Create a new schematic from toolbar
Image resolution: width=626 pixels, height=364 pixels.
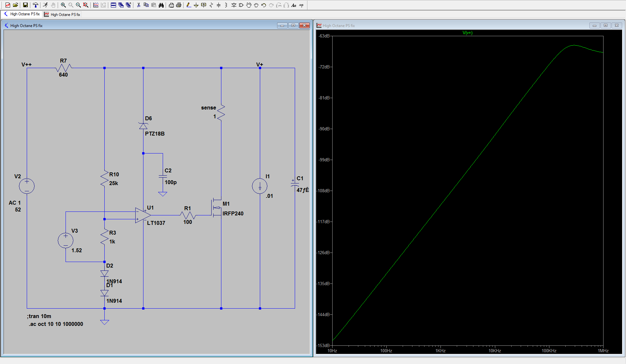click(x=8, y=5)
